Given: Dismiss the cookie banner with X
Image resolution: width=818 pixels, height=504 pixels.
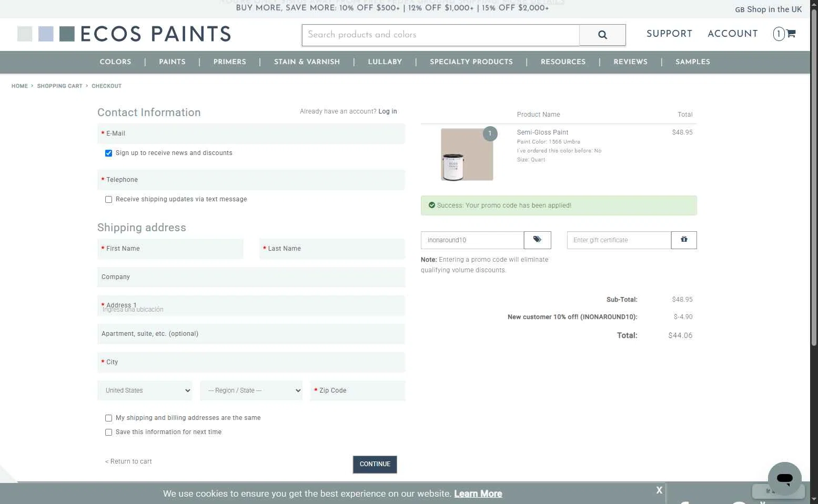Looking at the screenshot, I should tap(659, 490).
